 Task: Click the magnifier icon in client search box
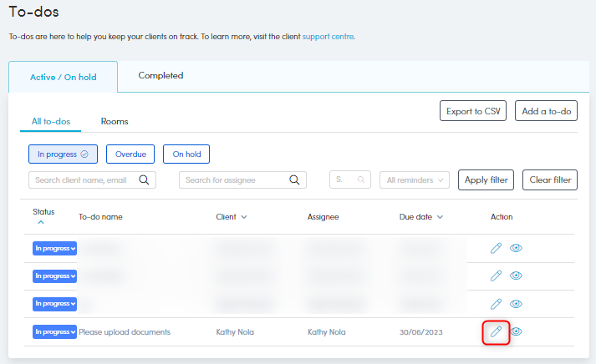(x=144, y=179)
